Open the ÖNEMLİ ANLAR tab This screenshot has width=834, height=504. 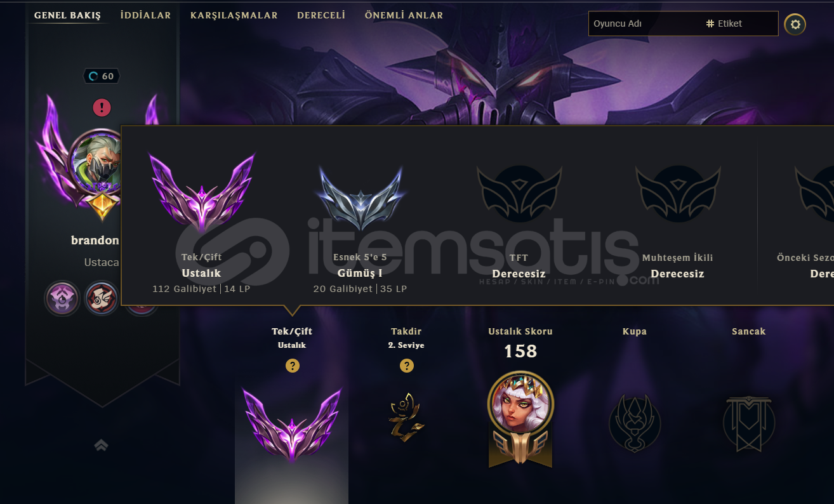[x=404, y=15]
